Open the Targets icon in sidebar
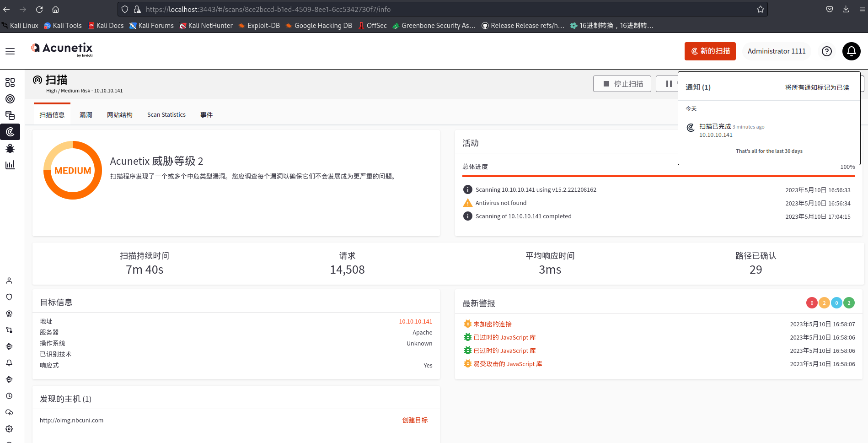The image size is (868, 443). click(10, 99)
